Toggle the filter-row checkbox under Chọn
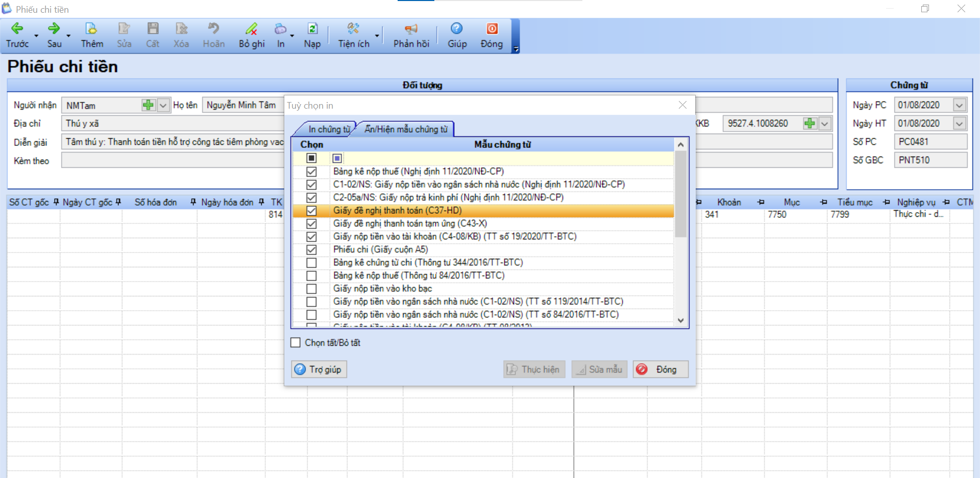980x478 pixels. point(311,158)
